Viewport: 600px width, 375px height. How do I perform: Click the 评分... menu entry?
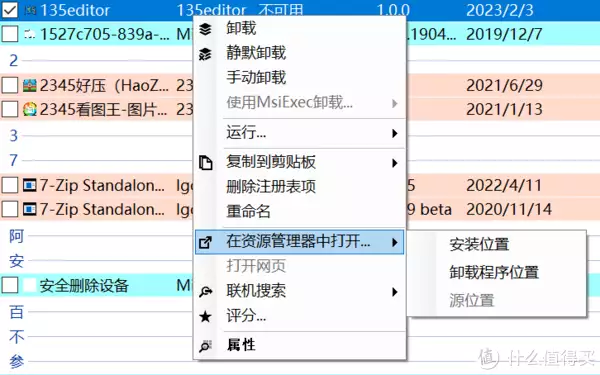(x=246, y=316)
